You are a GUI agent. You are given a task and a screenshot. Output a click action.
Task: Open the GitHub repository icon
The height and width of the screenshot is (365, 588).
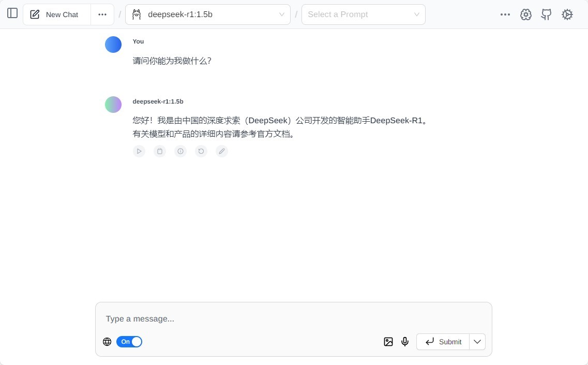pos(546,14)
